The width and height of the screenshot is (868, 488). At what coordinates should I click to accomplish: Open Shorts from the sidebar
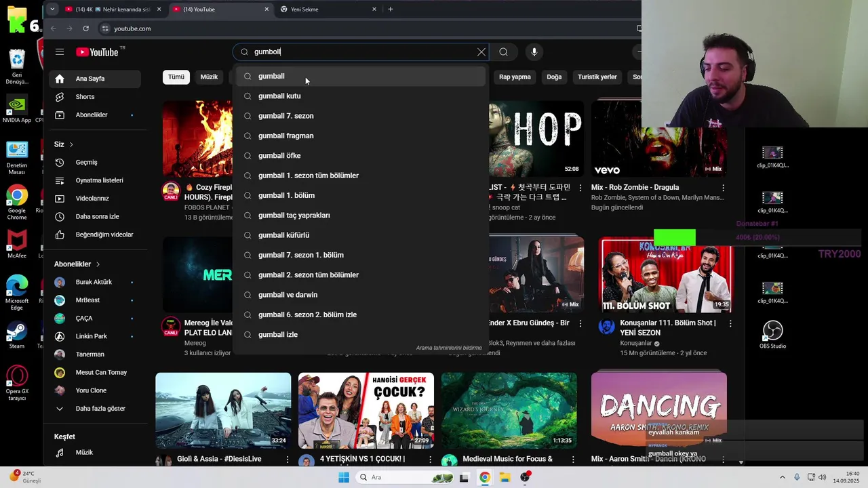(95, 97)
